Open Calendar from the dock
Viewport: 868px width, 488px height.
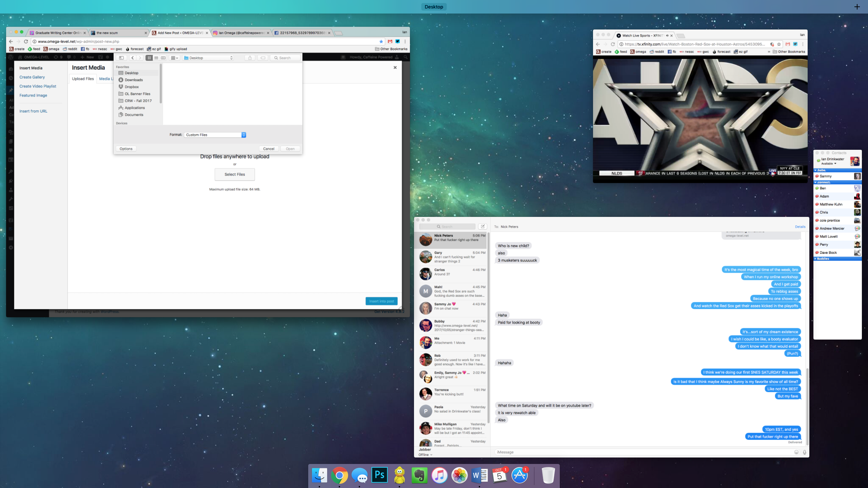[x=500, y=475]
